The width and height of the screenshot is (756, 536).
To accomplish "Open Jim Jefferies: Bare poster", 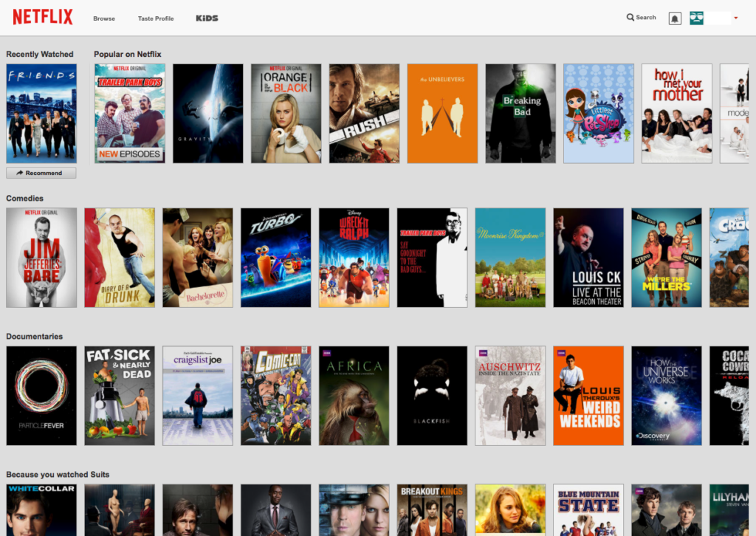I will tap(41, 258).
